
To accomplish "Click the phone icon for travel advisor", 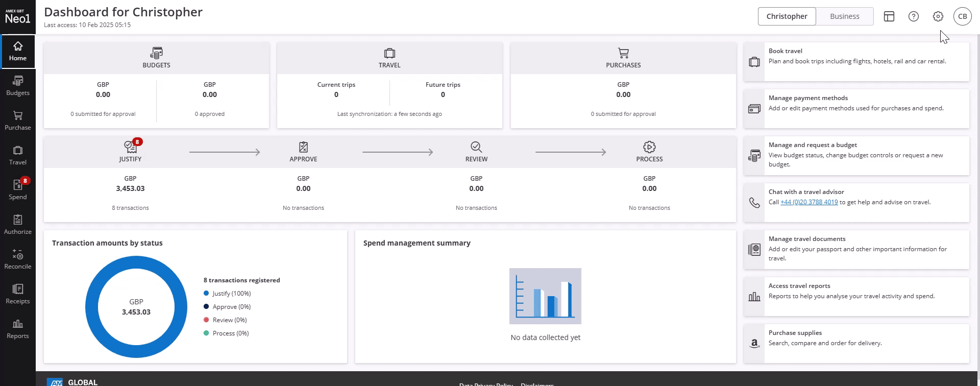I will (x=754, y=203).
